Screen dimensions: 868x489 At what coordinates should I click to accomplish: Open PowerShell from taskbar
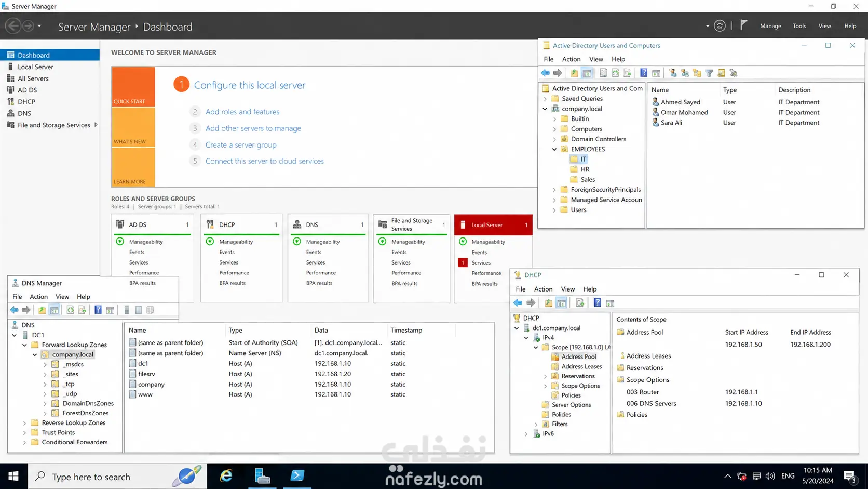coord(297,476)
